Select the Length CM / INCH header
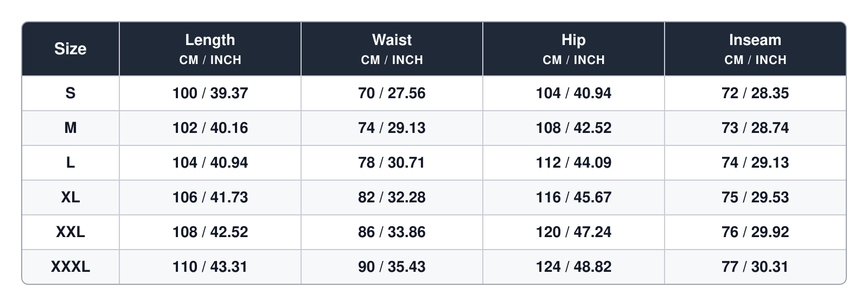This screenshot has height=306, width=868. [x=210, y=49]
